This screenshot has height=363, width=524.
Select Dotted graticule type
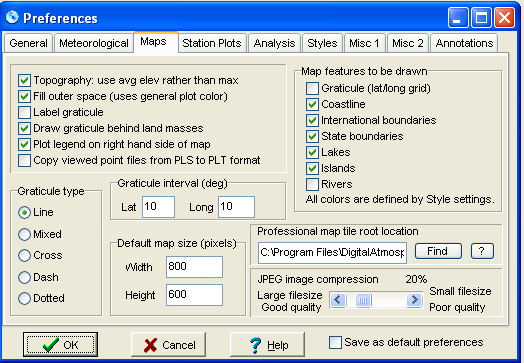pos(24,298)
